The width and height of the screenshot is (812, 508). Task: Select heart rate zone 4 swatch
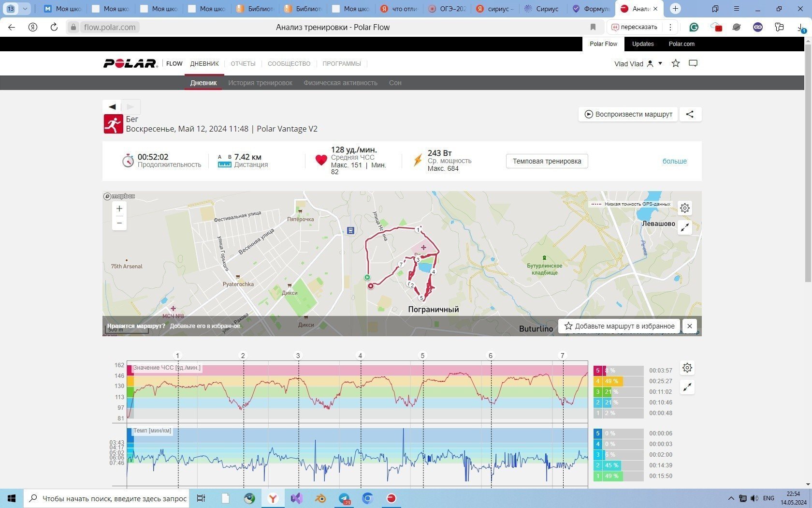click(x=598, y=381)
